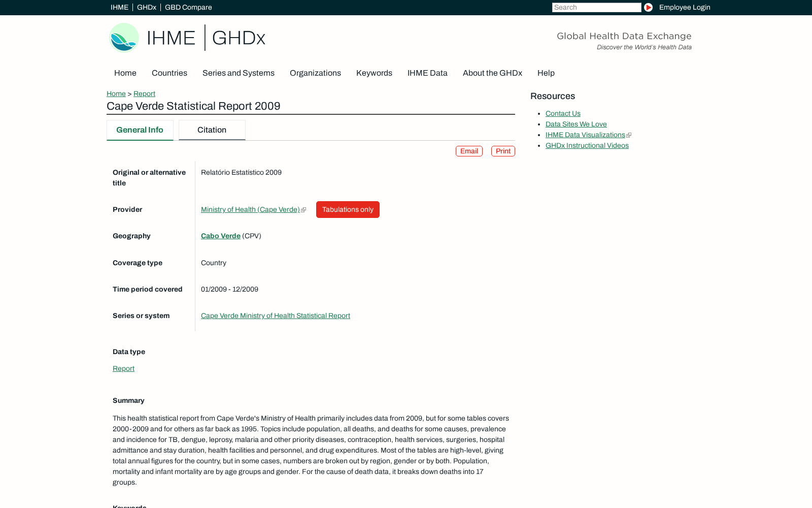
Task: Focus the Search input field
Action: pyautogui.click(x=596, y=7)
